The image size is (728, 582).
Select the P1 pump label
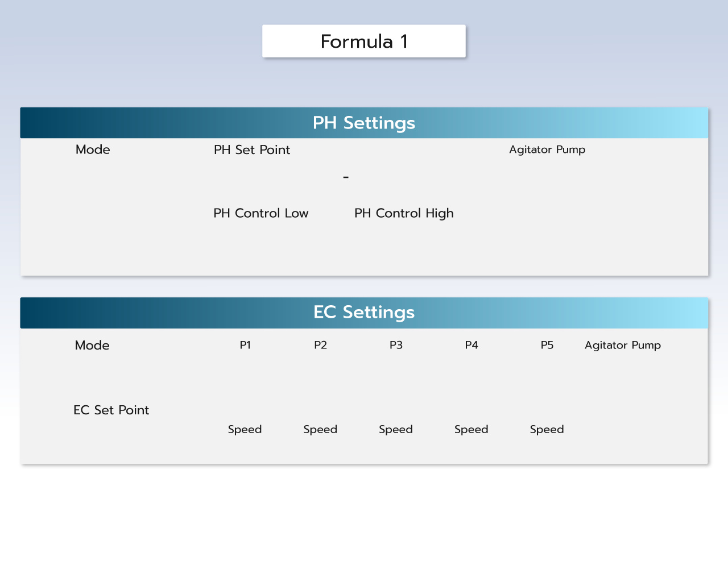coord(245,345)
